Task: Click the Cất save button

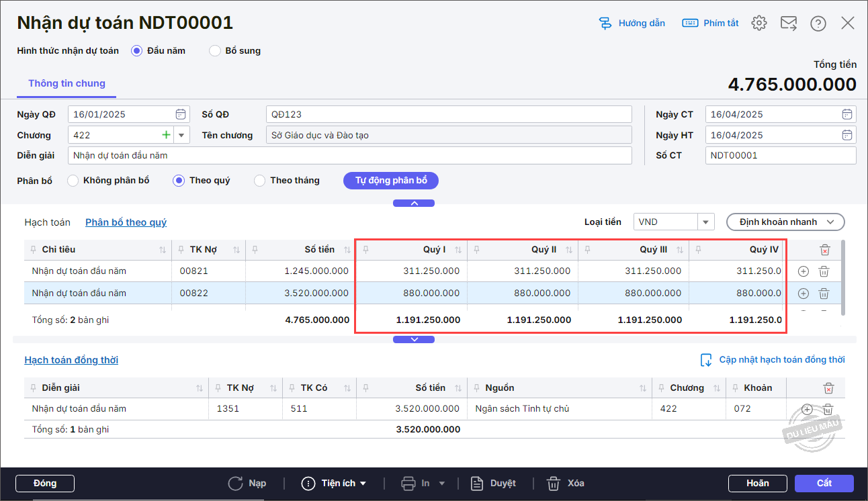Action: point(824,484)
